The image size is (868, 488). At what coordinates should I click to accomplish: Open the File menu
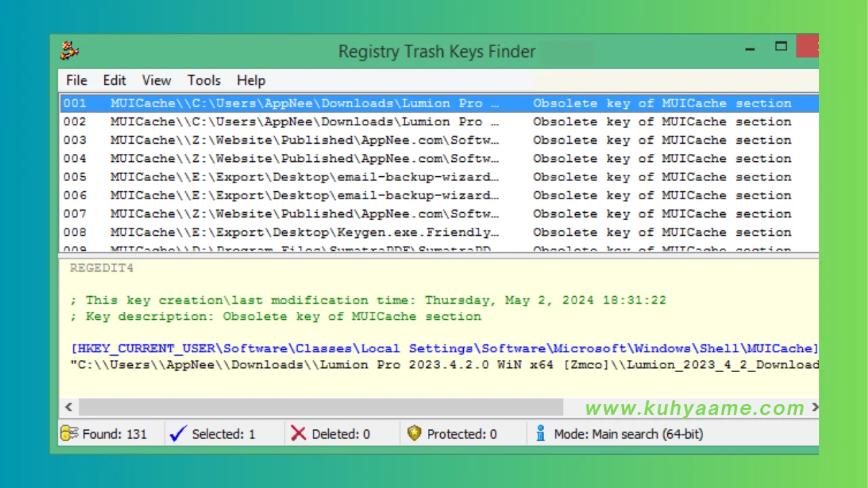77,81
